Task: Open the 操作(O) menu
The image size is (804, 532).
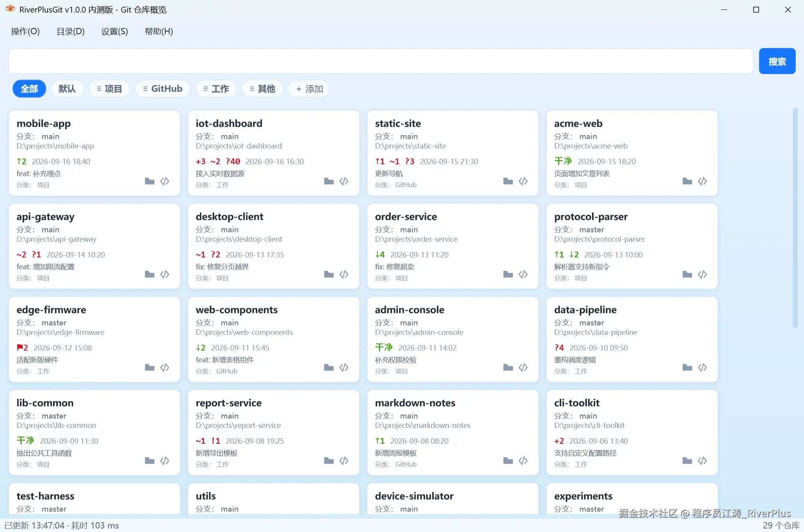Action: (25, 32)
